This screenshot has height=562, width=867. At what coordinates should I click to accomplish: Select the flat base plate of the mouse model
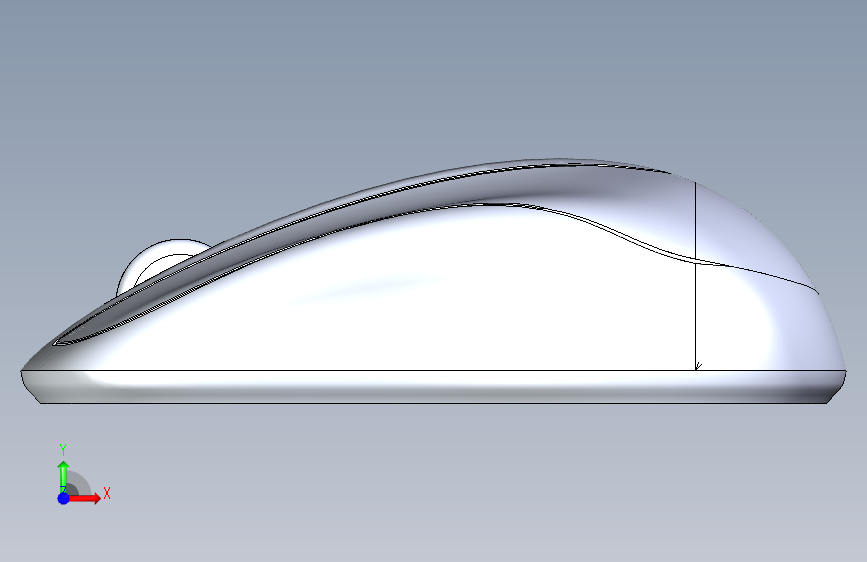pos(434,387)
